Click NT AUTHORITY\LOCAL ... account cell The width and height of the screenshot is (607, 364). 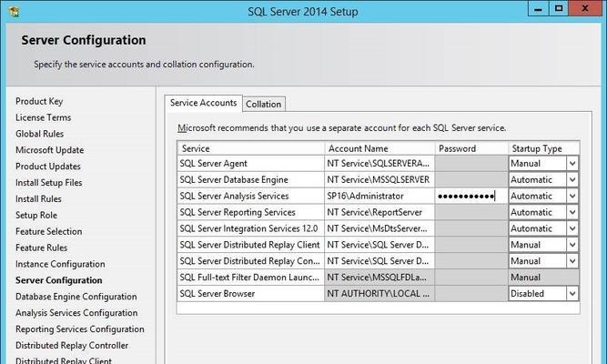379,294
